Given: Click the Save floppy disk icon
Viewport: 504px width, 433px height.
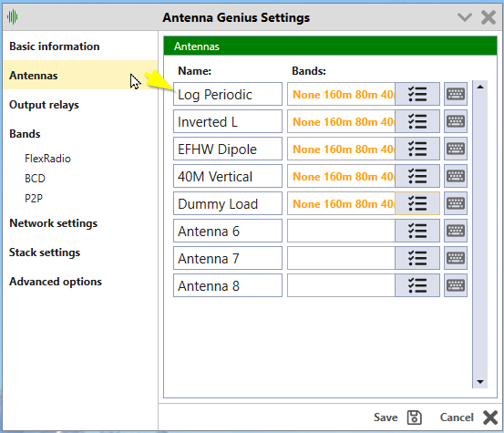Looking at the screenshot, I should (x=415, y=418).
